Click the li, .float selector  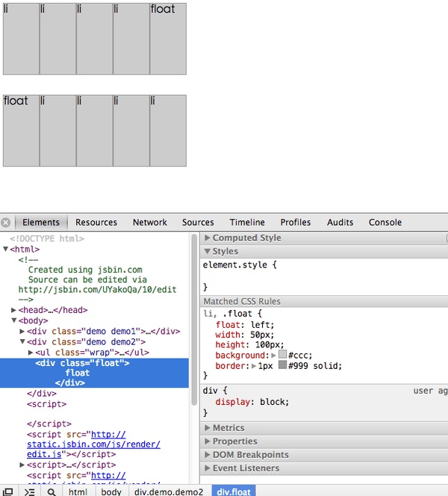pyautogui.click(x=232, y=314)
